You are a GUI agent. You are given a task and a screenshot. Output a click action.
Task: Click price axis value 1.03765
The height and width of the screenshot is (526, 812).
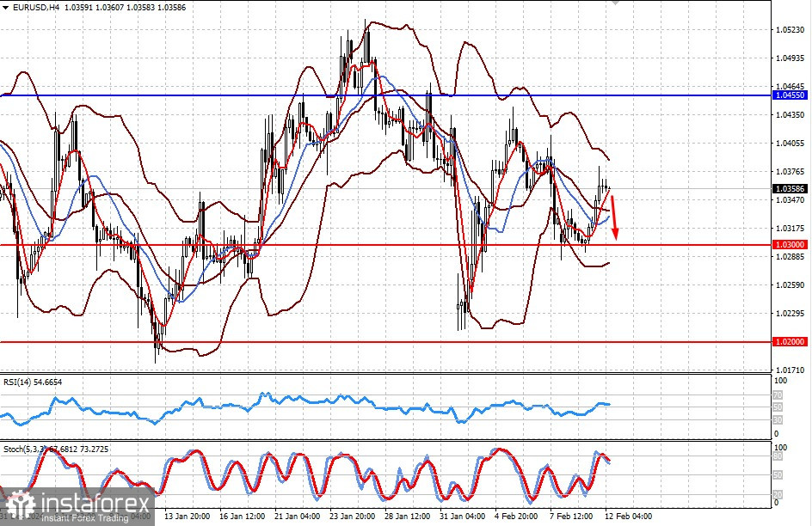(790, 172)
